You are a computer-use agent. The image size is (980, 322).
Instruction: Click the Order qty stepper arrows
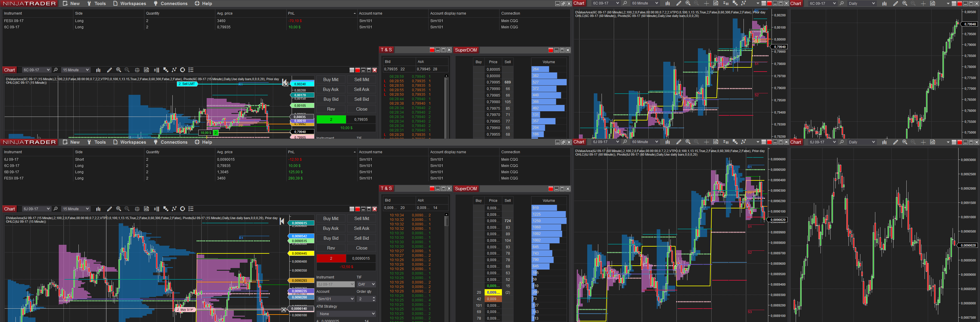click(x=374, y=299)
